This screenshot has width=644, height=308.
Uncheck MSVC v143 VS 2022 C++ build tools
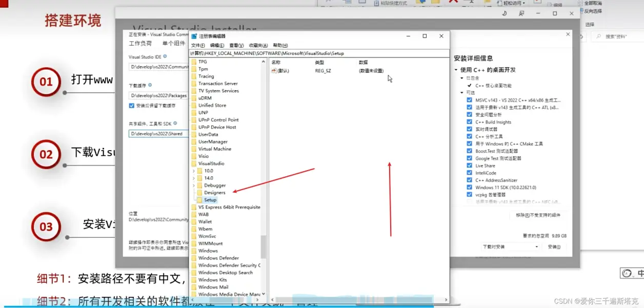pyautogui.click(x=469, y=100)
